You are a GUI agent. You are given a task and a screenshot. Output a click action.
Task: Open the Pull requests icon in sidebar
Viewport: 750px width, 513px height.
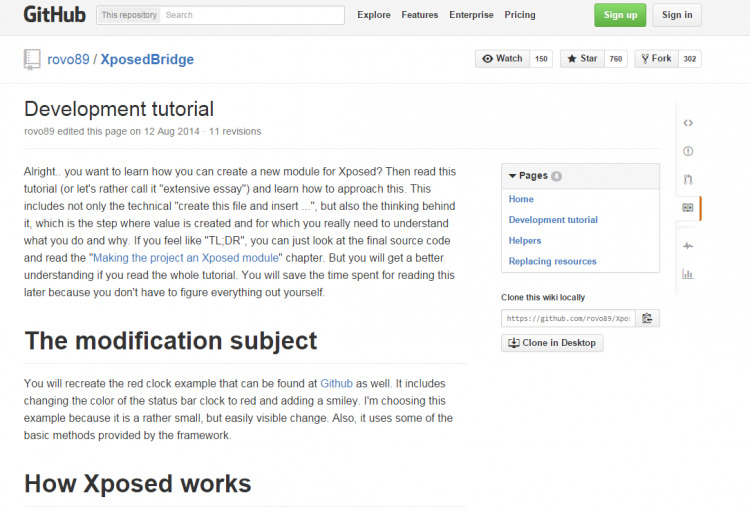(688, 179)
